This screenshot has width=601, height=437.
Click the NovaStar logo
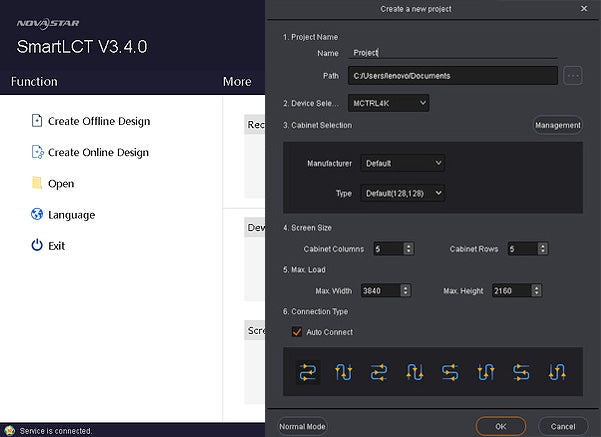[x=48, y=23]
